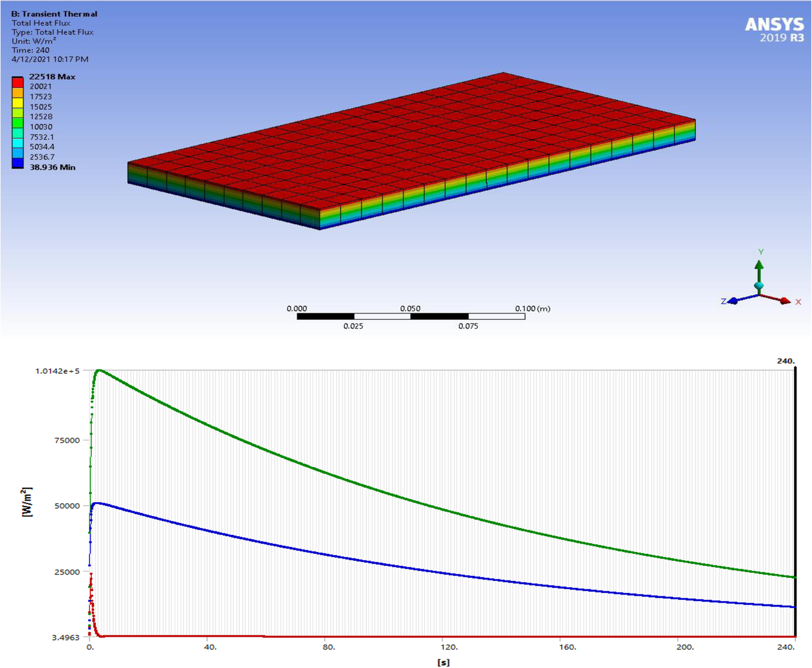Screen dimensions: 812x668
Task: Click the orange legend swatch beside 17523
Action: [x=18, y=92]
